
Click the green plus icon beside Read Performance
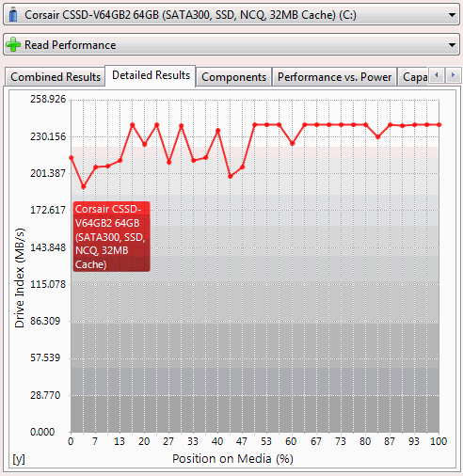[x=13, y=45]
